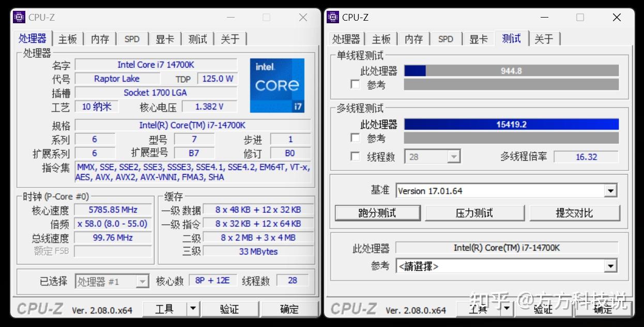Open the 显卡 tab in left window
The image size is (644, 327).
165,39
